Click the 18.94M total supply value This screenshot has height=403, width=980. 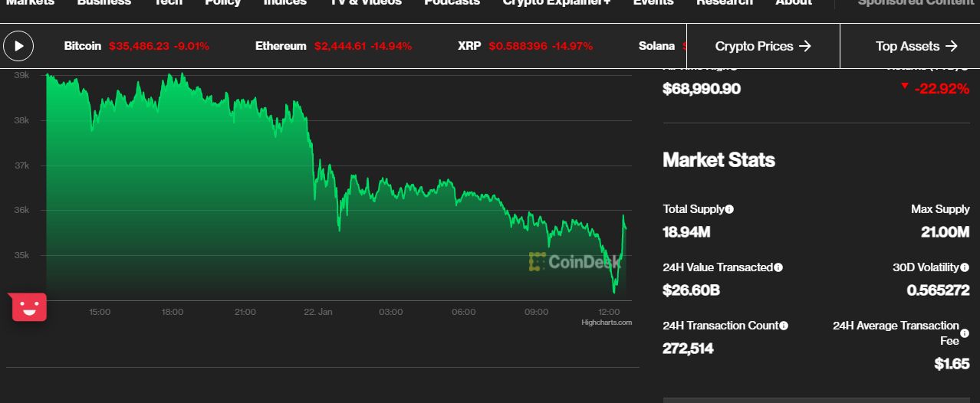tap(686, 231)
